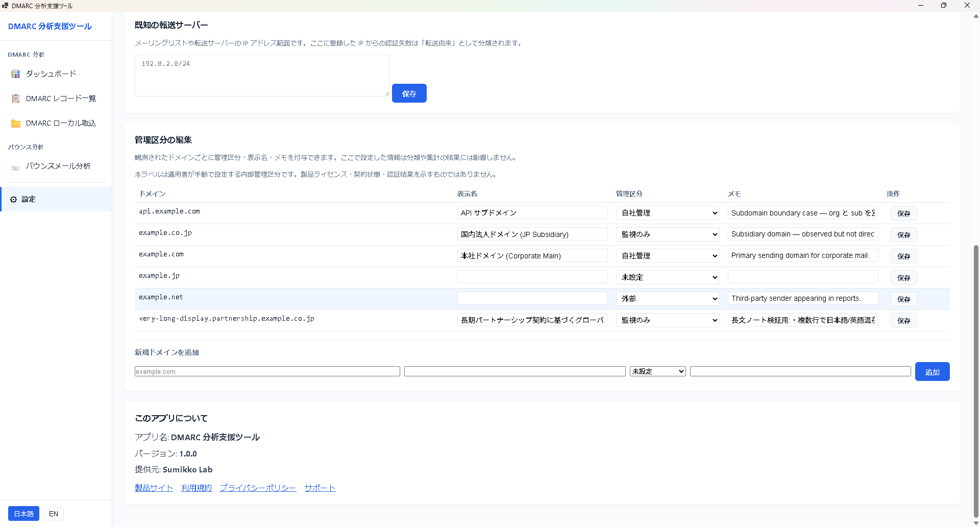Screen dimensions: 980x527
Task: Save the example.net row
Action: click(x=903, y=299)
